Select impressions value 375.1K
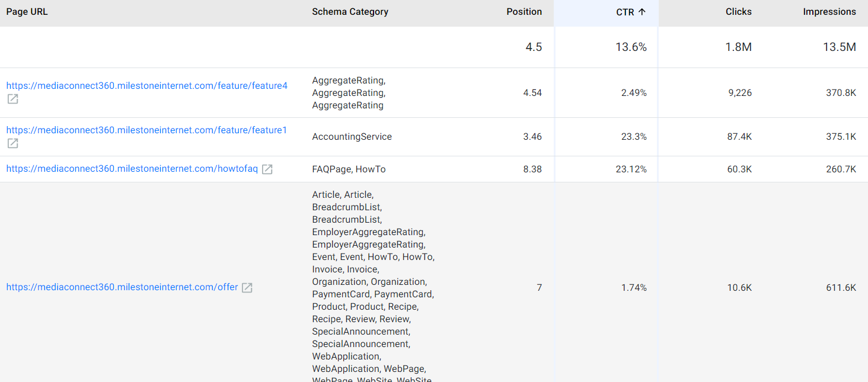The height and width of the screenshot is (382, 868). coord(841,137)
